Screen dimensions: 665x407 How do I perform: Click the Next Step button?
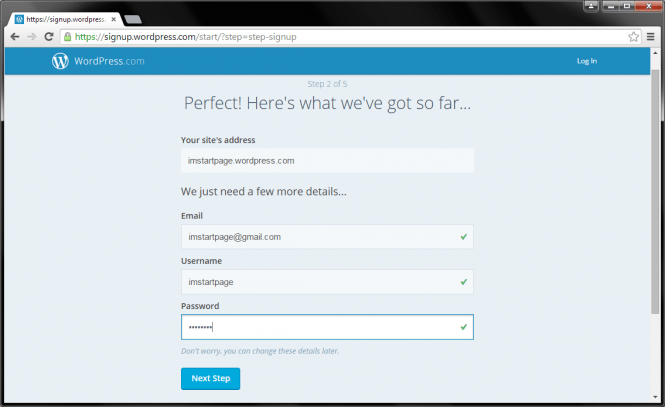click(210, 378)
